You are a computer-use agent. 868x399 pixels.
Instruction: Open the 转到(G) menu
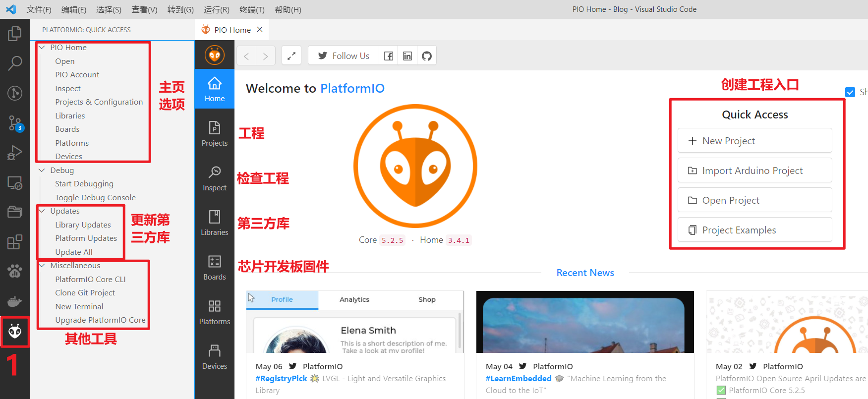pos(180,9)
